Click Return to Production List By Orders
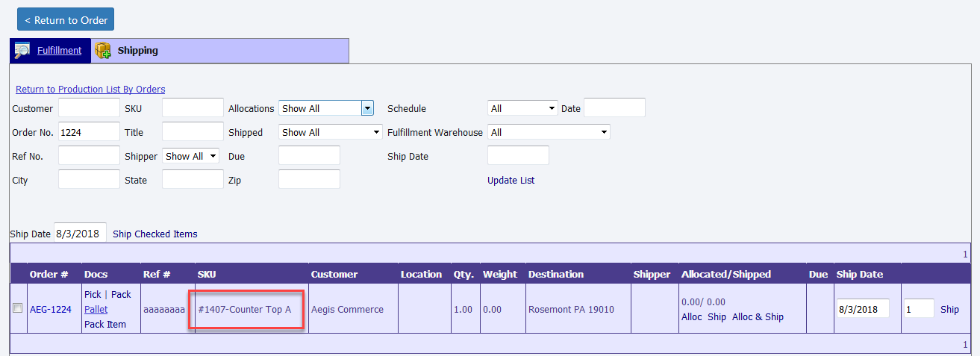 [x=90, y=90]
